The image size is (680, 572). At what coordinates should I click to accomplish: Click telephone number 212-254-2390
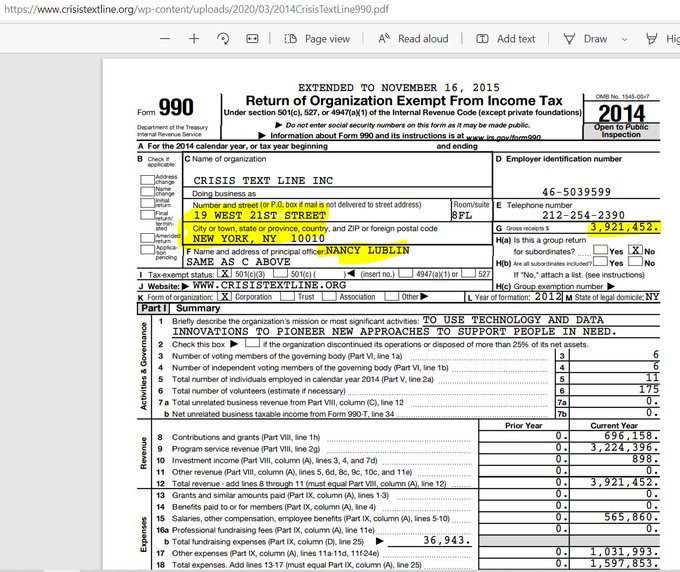583,215
